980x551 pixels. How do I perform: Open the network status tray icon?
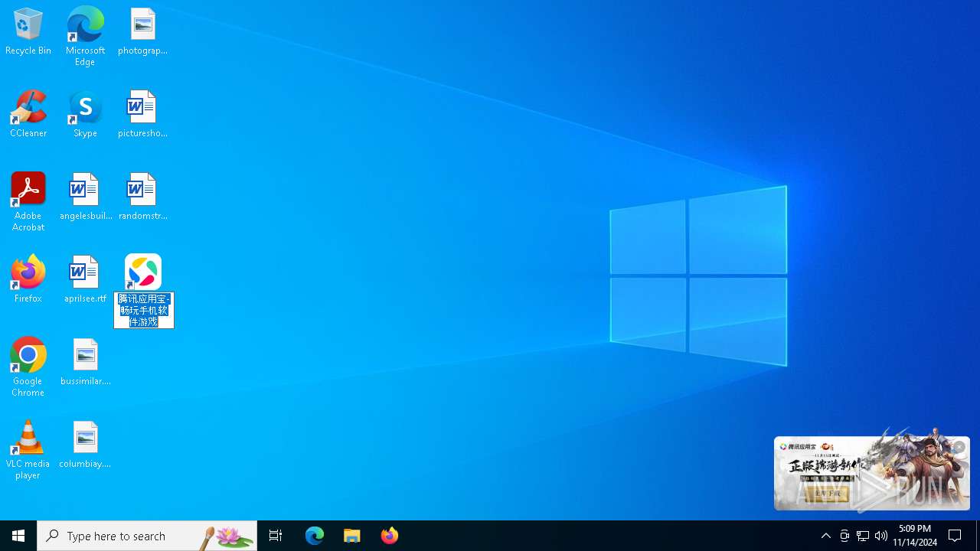pyautogui.click(x=863, y=536)
